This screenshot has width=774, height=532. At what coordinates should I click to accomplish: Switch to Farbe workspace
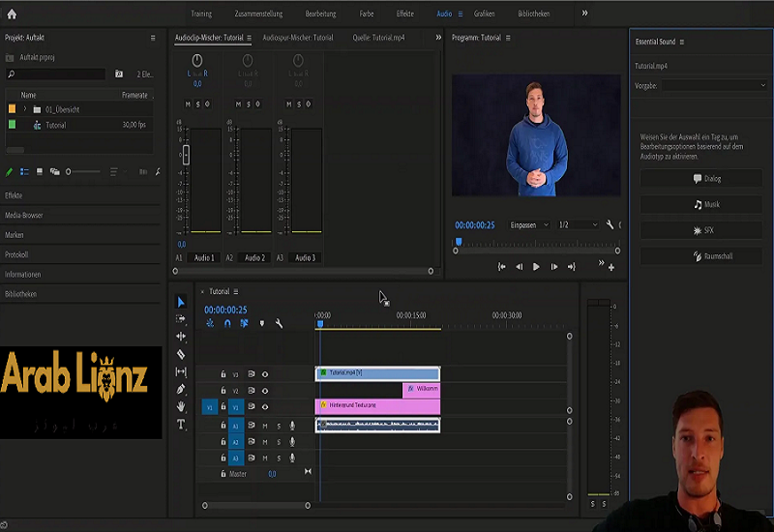click(367, 14)
